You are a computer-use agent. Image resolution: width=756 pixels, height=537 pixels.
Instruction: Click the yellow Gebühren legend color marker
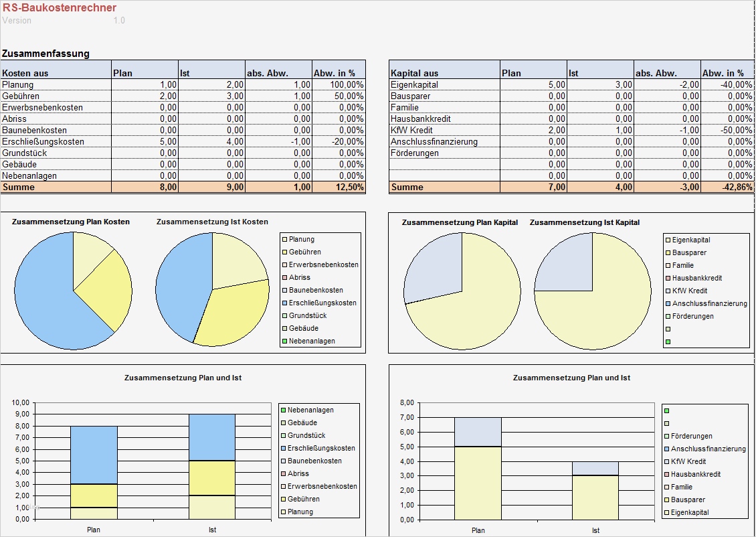point(284,252)
